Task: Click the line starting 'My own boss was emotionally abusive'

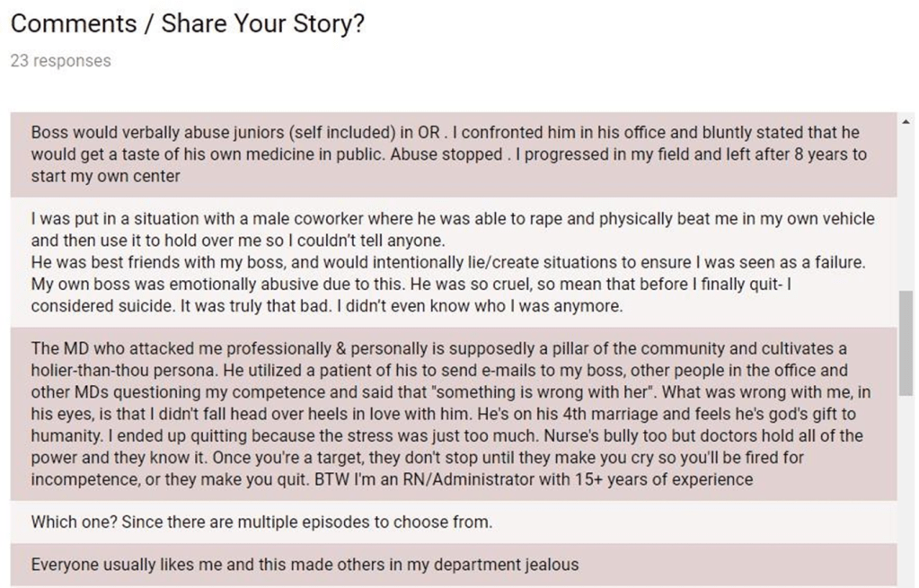Action: (415, 284)
